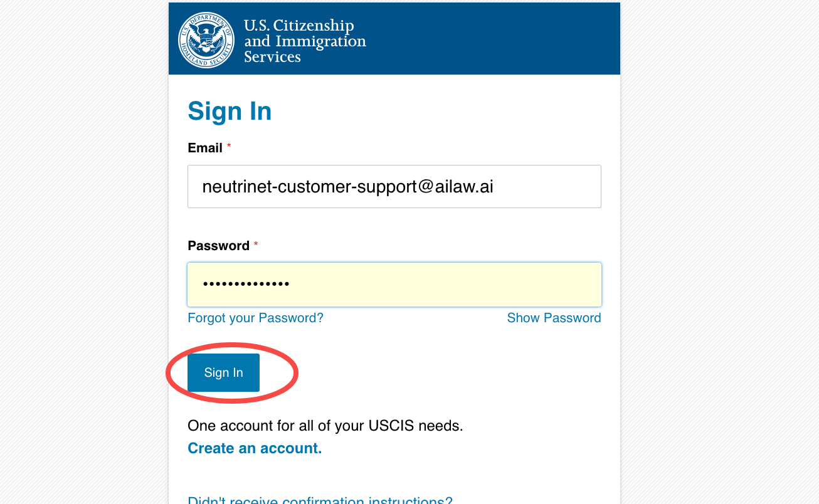Click the striped page background right of form
This screenshot has width=819, height=504.
[x=720, y=252]
